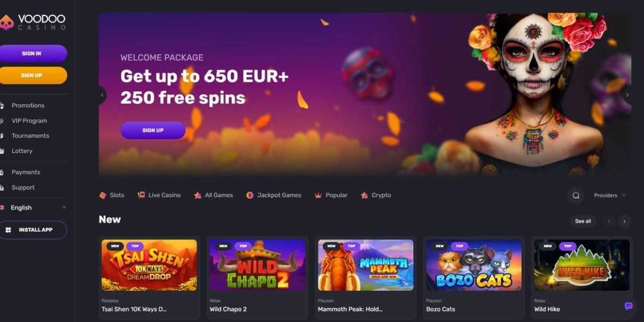Open Tournaments in the sidebar
Image resolution: width=644 pixels, height=322 pixels.
pyautogui.click(x=30, y=136)
